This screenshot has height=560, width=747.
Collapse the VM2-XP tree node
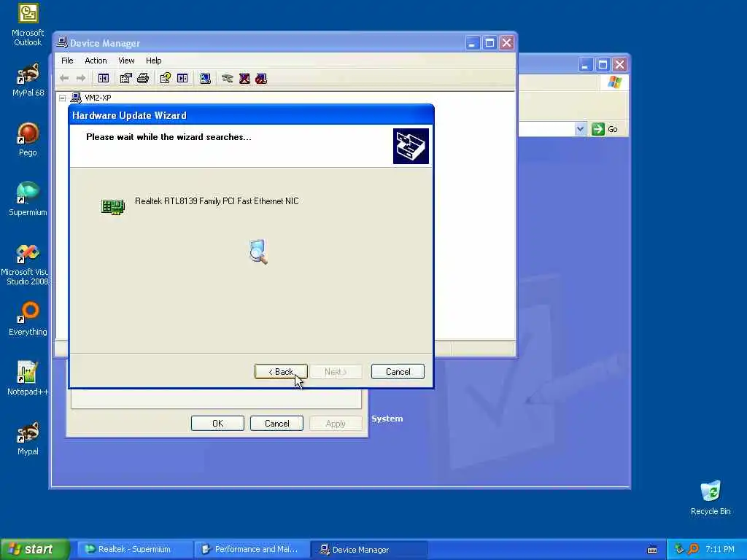tap(63, 98)
